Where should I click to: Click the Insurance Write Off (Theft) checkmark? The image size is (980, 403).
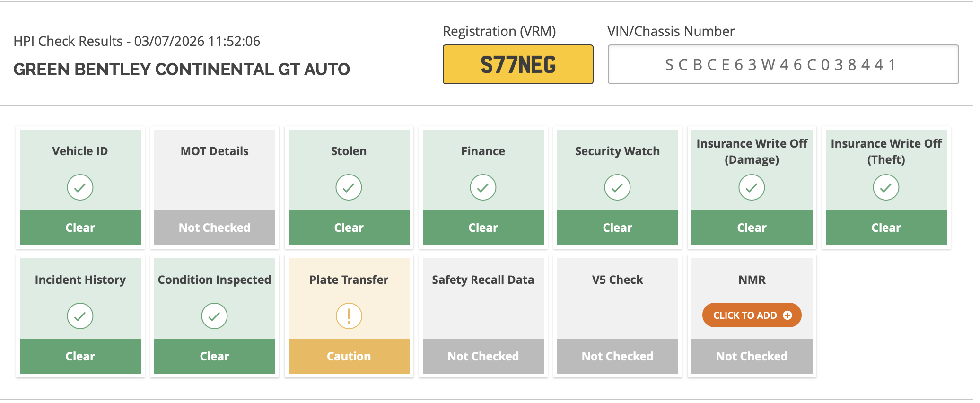click(886, 187)
